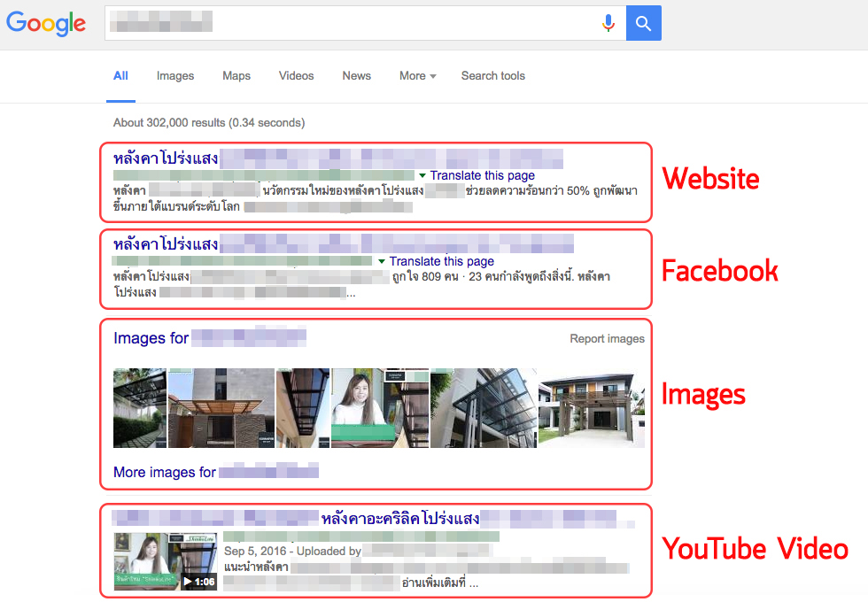Open Search tools options
Screen dimensions: 868x602
492,76
